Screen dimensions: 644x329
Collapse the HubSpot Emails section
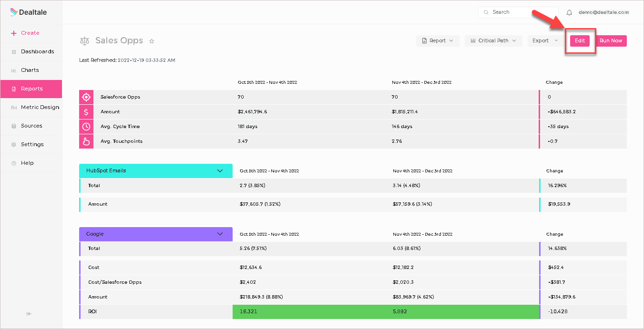220,171
